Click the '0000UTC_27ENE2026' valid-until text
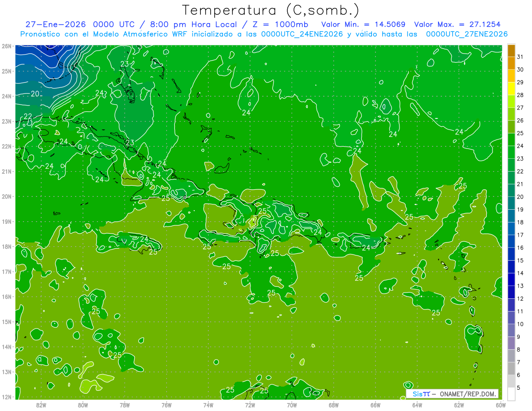 [466, 34]
